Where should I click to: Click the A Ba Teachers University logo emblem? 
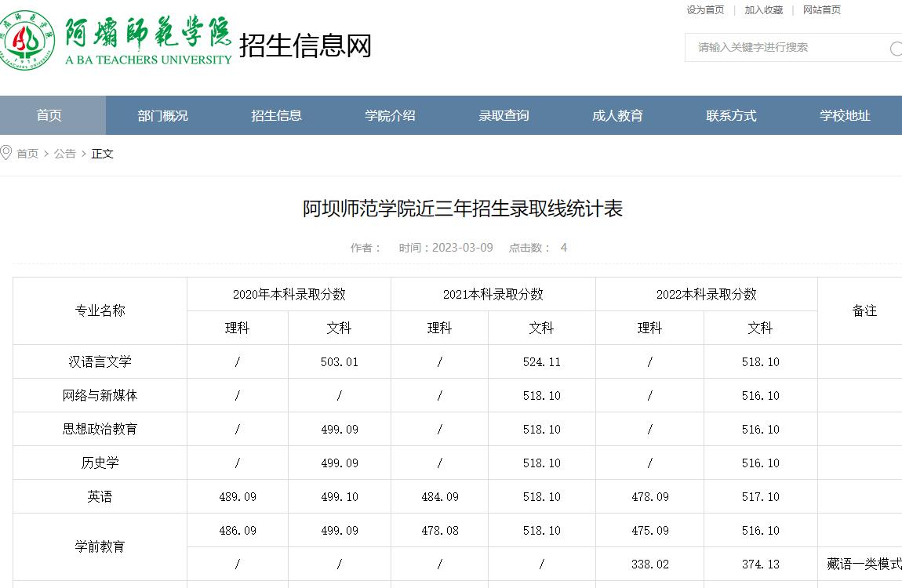27,40
